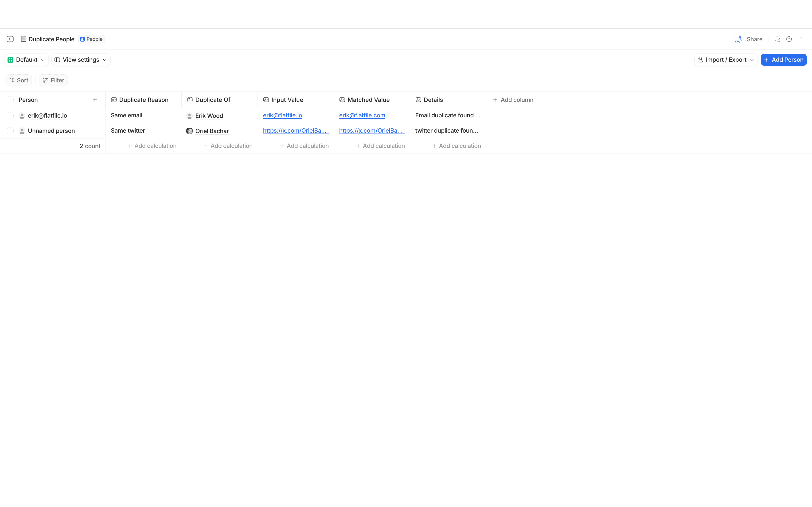Image resolution: width=812 pixels, height=507 pixels.
Task: Select the erik@flatfile.io row checkbox
Action: pos(10,115)
